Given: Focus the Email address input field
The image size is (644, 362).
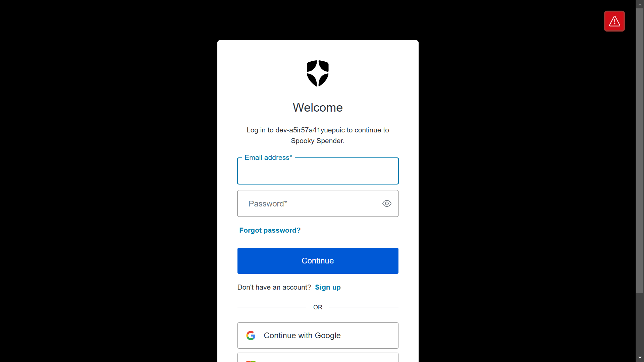Looking at the screenshot, I should (318, 171).
